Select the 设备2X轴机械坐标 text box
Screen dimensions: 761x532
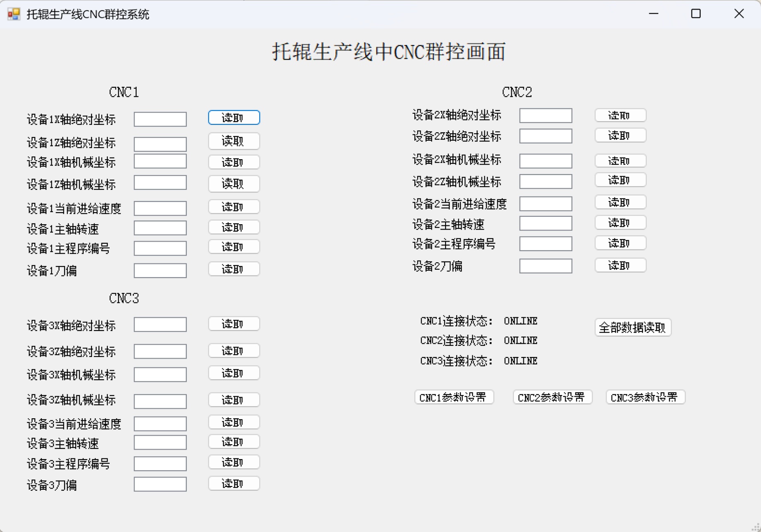(x=545, y=161)
